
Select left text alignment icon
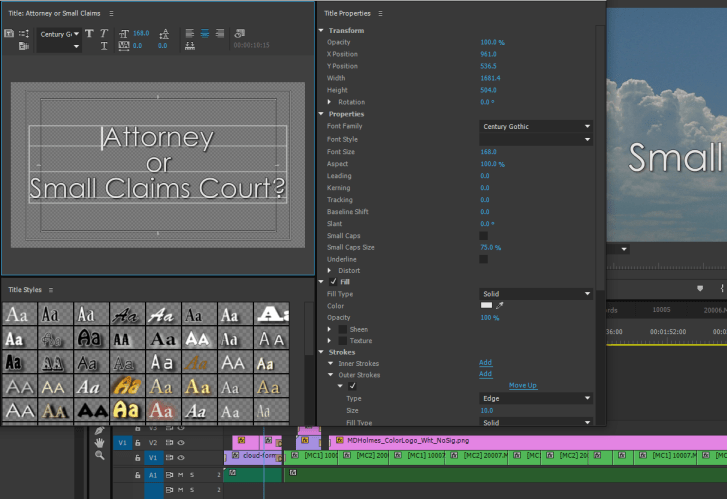click(x=189, y=33)
